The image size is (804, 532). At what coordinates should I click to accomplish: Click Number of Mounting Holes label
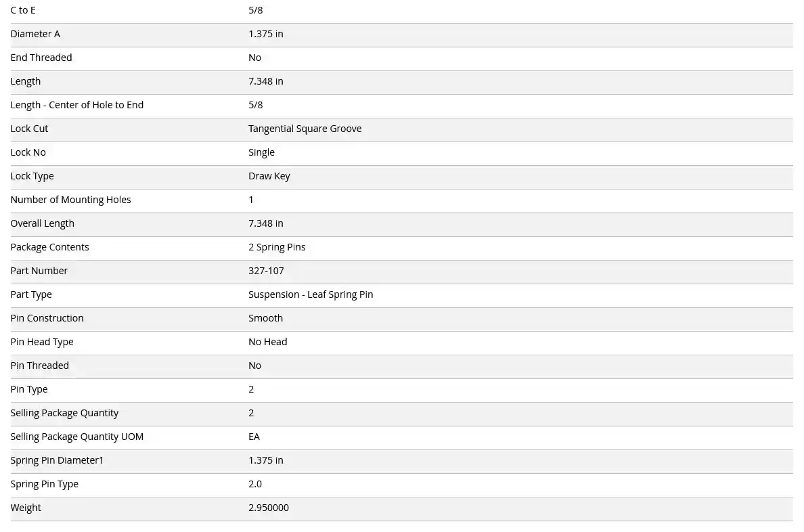coord(71,200)
